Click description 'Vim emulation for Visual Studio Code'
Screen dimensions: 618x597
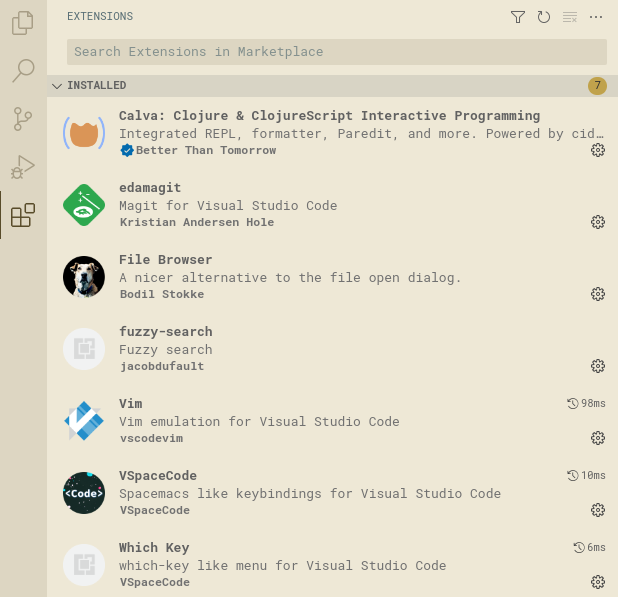click(259, 422)
